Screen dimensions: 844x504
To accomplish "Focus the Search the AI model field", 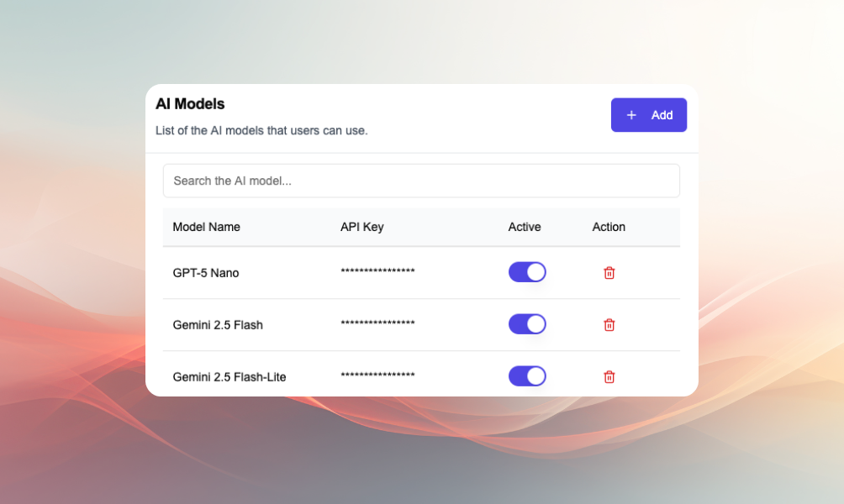I will pyautogui.click(x=421, y=181).
